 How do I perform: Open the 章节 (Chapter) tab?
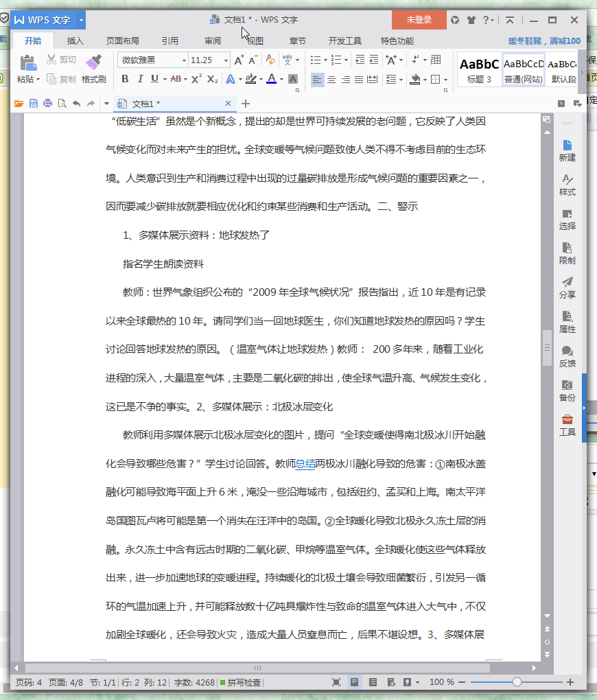[297, 40]
